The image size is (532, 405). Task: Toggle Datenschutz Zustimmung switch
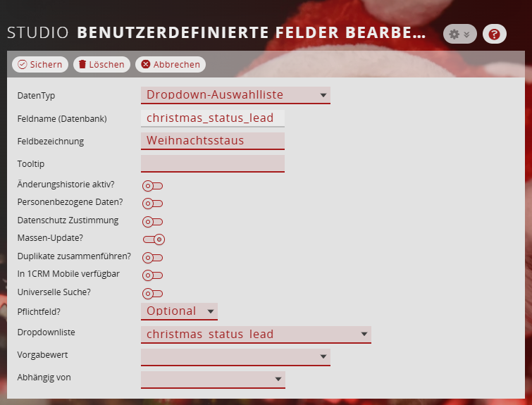tap(153, 222)
